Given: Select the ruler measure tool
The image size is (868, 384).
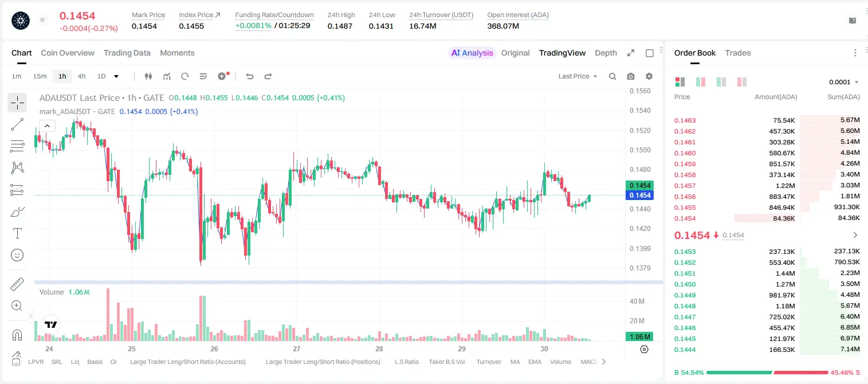Looking at the screenshot, I should click(x=17, y=284).
